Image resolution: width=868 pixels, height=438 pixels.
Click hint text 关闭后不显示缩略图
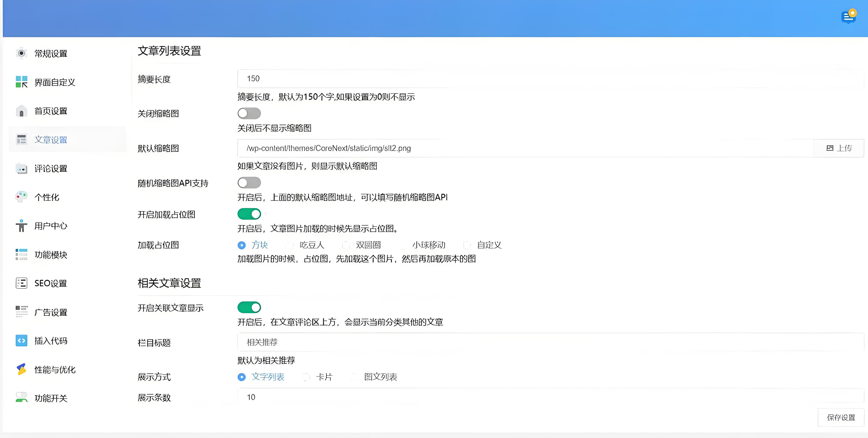(x=275, y=128)
